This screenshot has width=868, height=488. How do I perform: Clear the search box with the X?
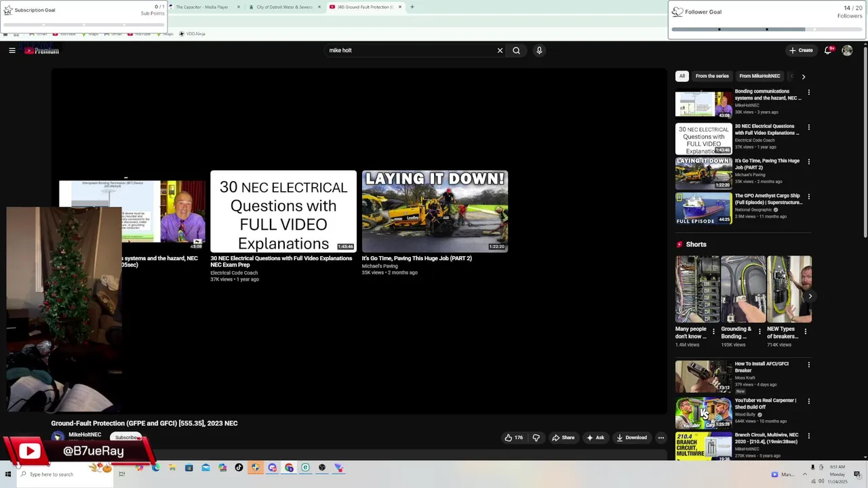(500, 50)
